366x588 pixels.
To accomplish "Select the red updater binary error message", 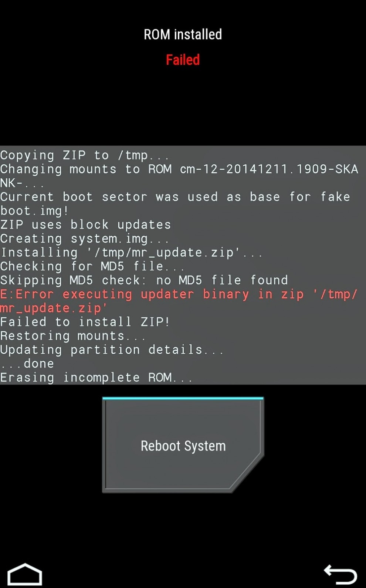I will click(179, 301).
